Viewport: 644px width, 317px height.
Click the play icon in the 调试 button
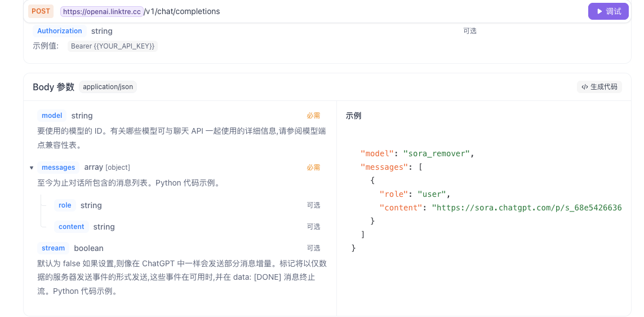coord(598,11)
